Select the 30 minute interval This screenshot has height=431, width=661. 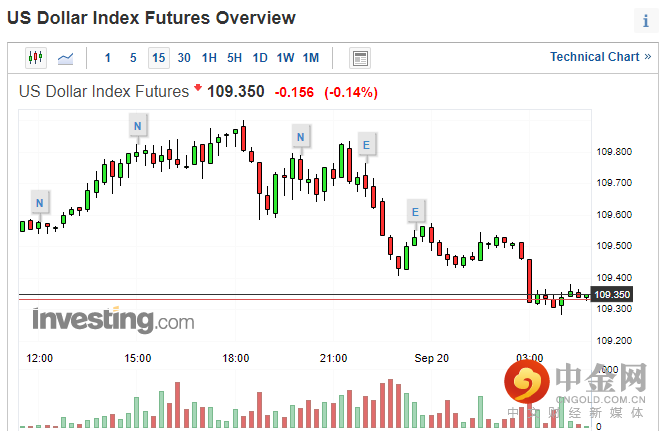(184, 58)
